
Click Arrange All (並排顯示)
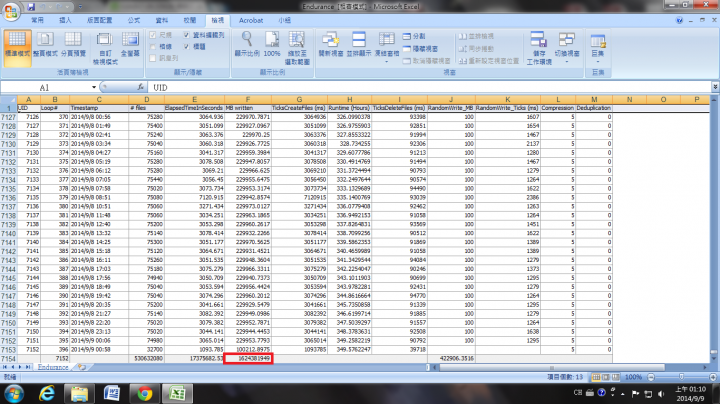(359, 45)
